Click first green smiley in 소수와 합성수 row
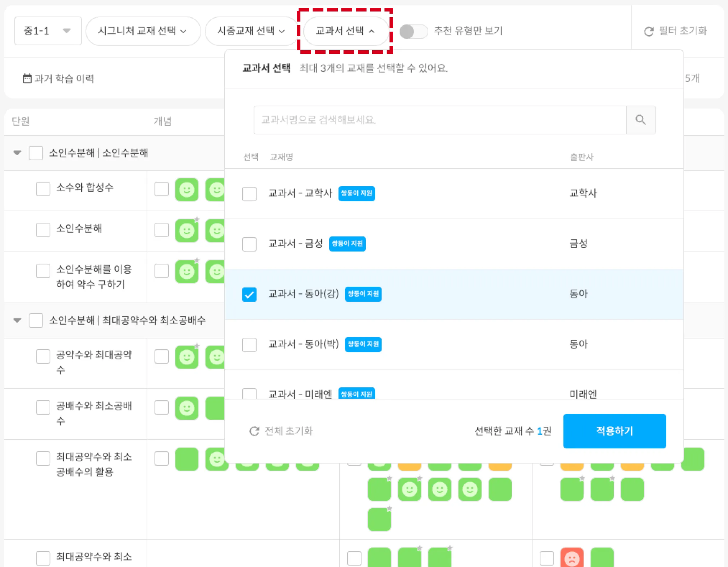 coord(186,189)
